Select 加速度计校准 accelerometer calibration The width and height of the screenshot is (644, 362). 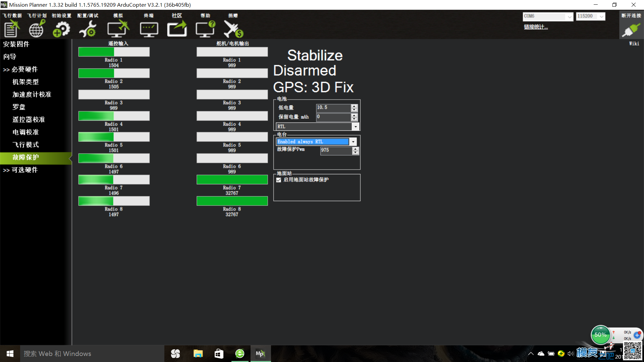coord(32,95)
